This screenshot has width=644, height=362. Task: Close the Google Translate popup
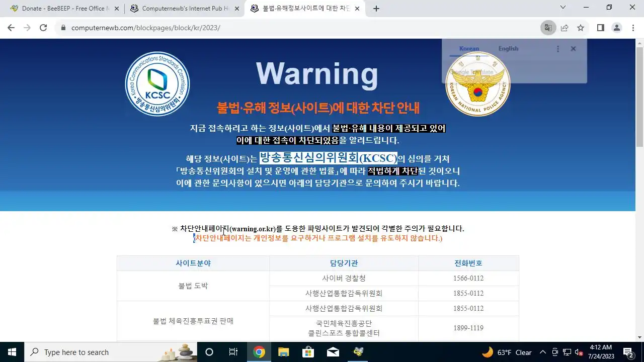click(x=573, y=49)
